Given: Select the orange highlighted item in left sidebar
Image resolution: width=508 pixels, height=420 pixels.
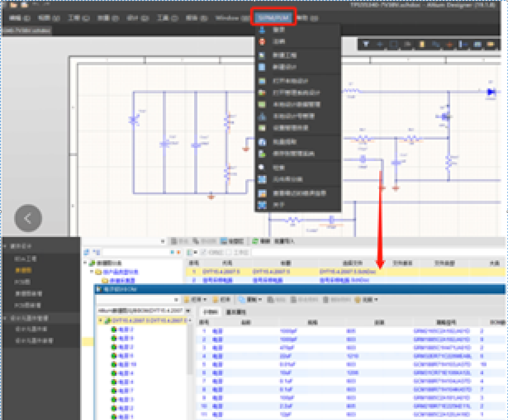Looking at the screenshot, I should pos(23,271).
